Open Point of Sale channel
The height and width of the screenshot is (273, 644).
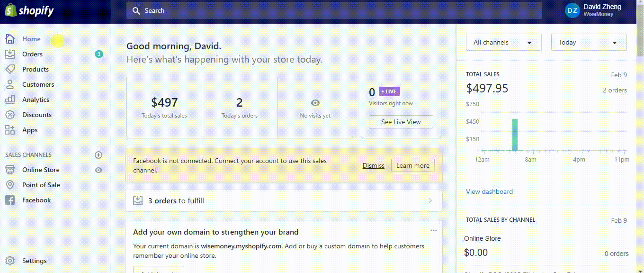41,185
